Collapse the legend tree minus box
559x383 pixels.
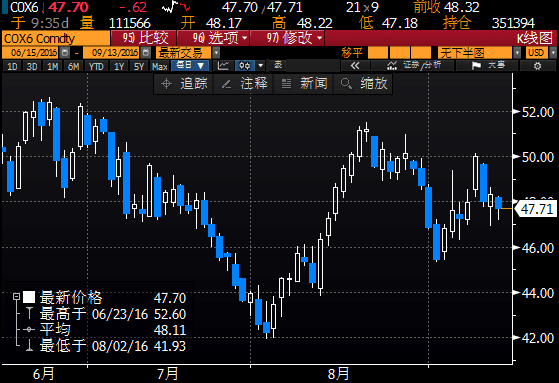16,297
